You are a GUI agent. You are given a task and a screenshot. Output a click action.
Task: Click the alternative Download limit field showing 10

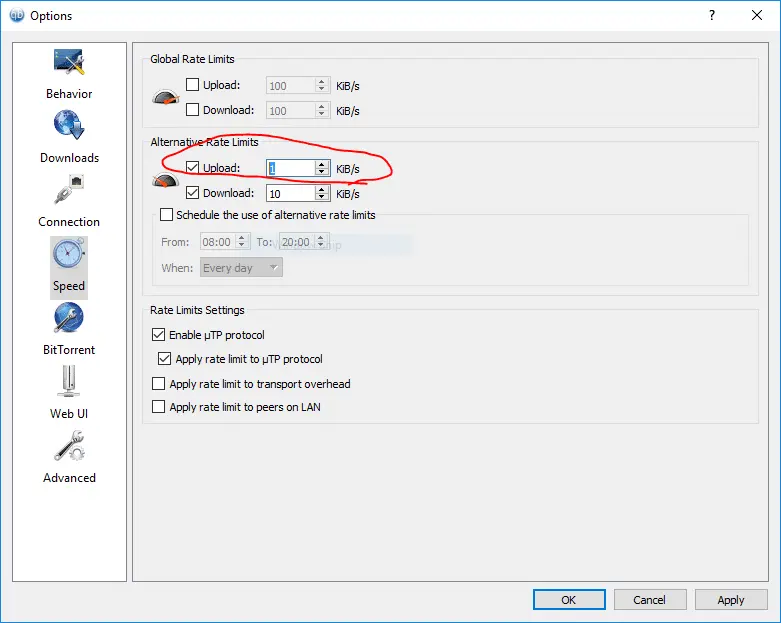(x=291, y=193)
